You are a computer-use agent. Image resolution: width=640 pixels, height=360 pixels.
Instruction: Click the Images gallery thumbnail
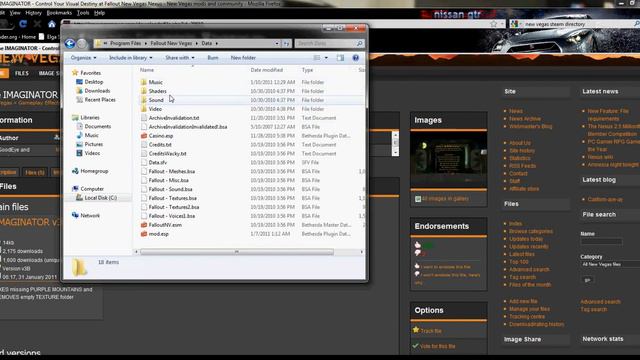449,159
